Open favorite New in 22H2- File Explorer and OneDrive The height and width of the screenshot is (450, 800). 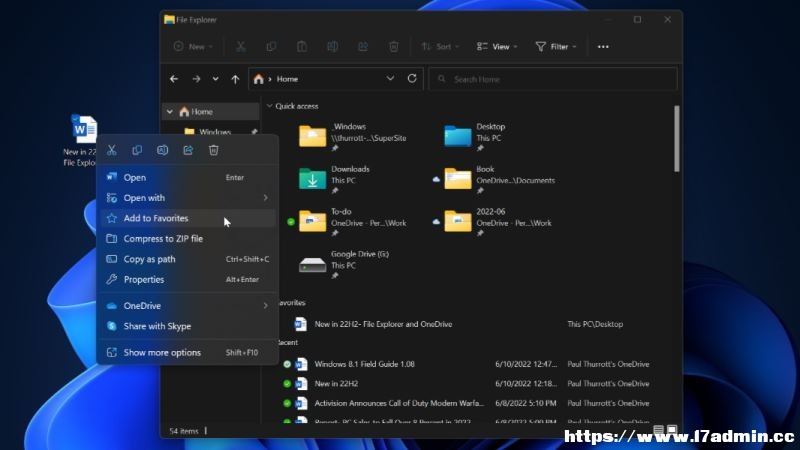pyautogui.click(x=383, y=324)
